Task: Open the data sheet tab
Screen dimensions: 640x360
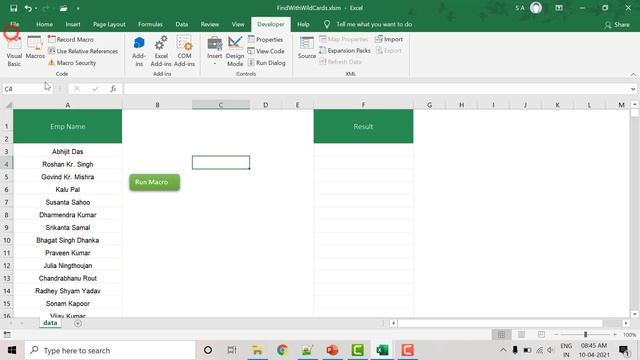Action: coord(50,323)
